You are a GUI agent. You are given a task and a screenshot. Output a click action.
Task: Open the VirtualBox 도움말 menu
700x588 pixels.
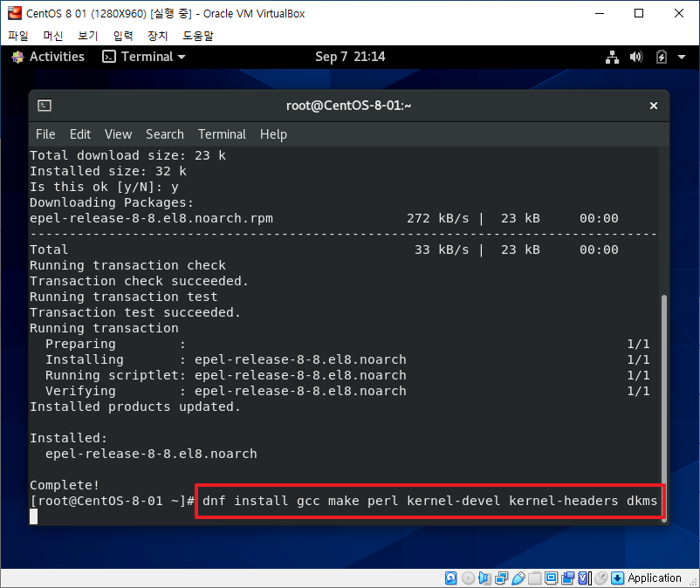[x=198, y=36]
